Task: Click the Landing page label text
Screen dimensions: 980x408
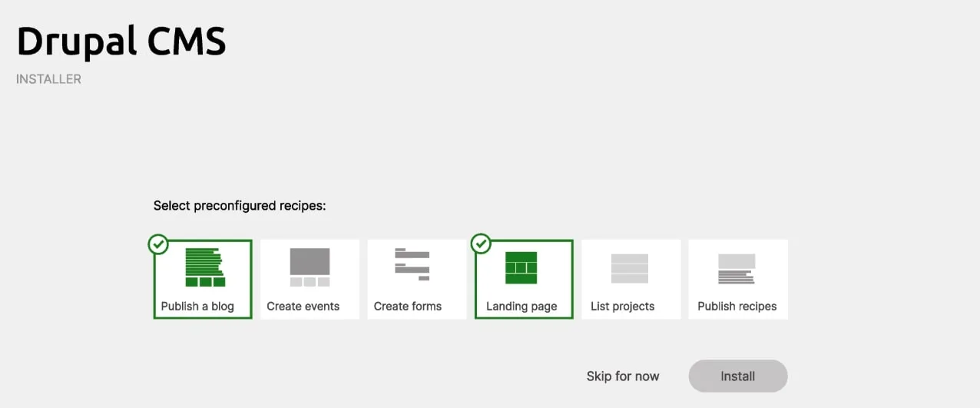Action: tap(521, 306)
